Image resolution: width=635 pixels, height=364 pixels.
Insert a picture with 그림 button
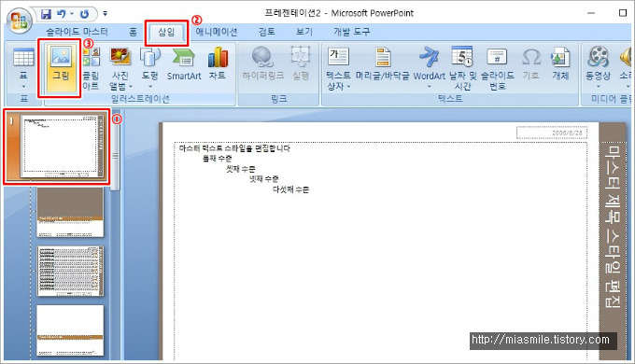[61, 67]
